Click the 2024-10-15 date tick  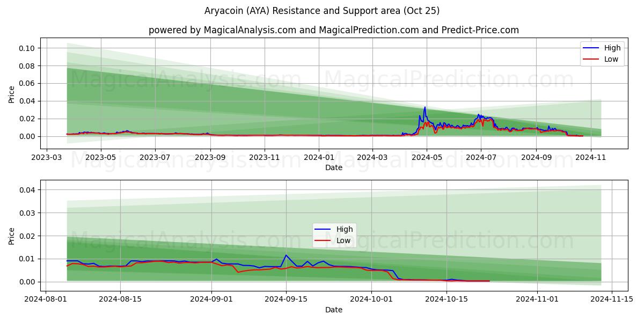[x=446, y=299]
